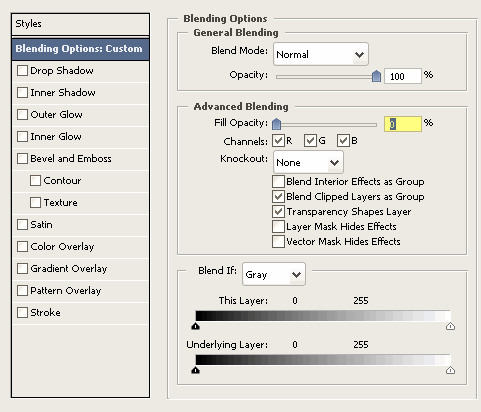The width and height of the screenshot is (481, 412).
Task: Click the Fill Opacity slider thumb
Action: pyautogui.click(x=276, y=124)
